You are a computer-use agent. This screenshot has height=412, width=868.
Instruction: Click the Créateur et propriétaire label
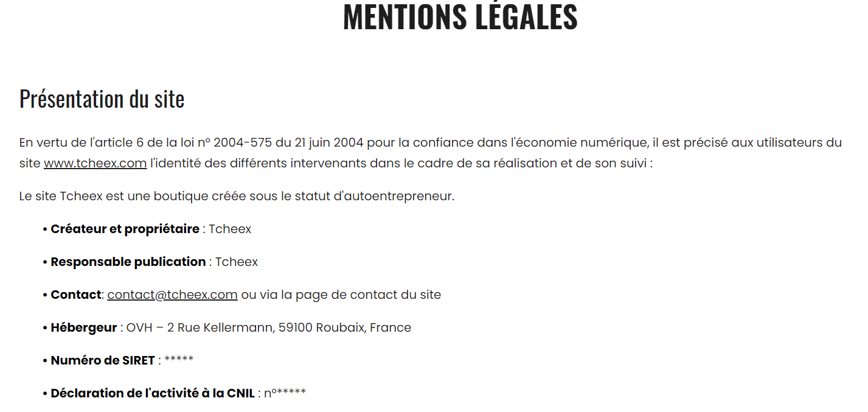pos(125,229)
